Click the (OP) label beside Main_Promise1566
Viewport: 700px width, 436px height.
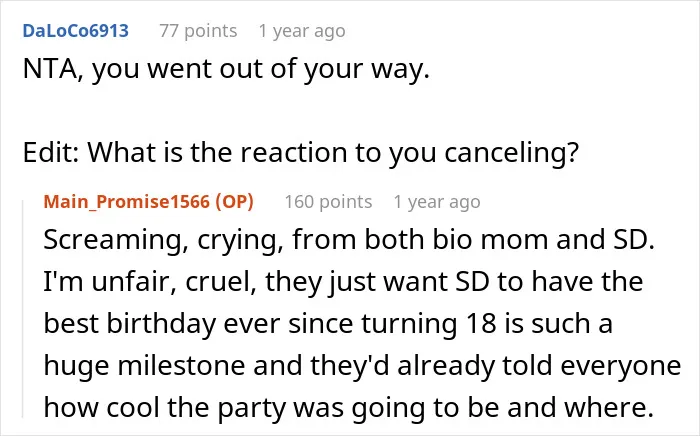[234, 202]
